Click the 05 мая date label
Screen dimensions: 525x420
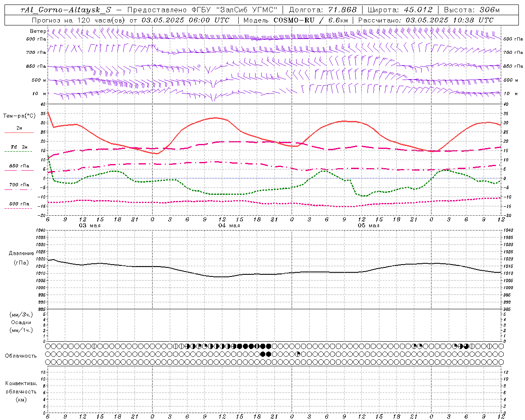pos(368,226)
